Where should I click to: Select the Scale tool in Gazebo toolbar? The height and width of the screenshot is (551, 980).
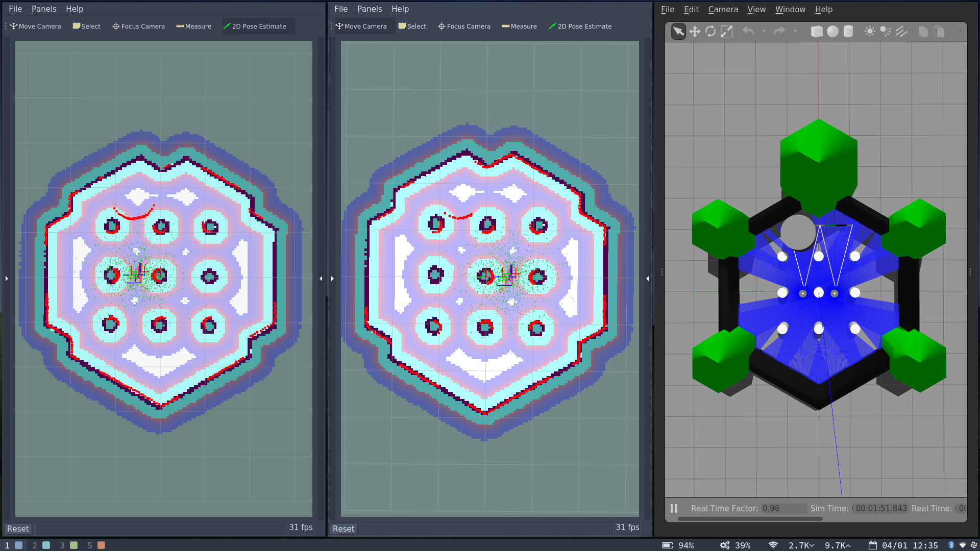click(x=727, y=31)
